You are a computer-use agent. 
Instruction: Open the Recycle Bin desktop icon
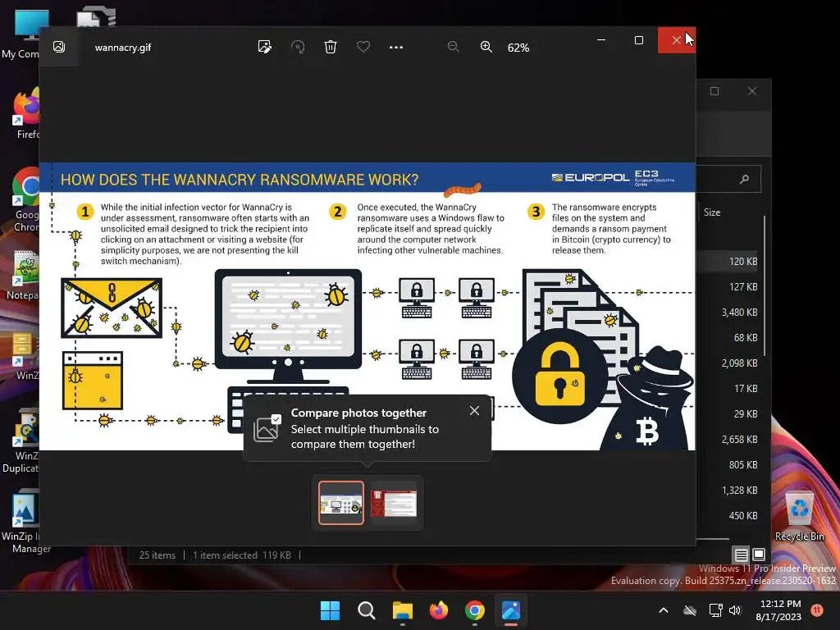[799, 515]
